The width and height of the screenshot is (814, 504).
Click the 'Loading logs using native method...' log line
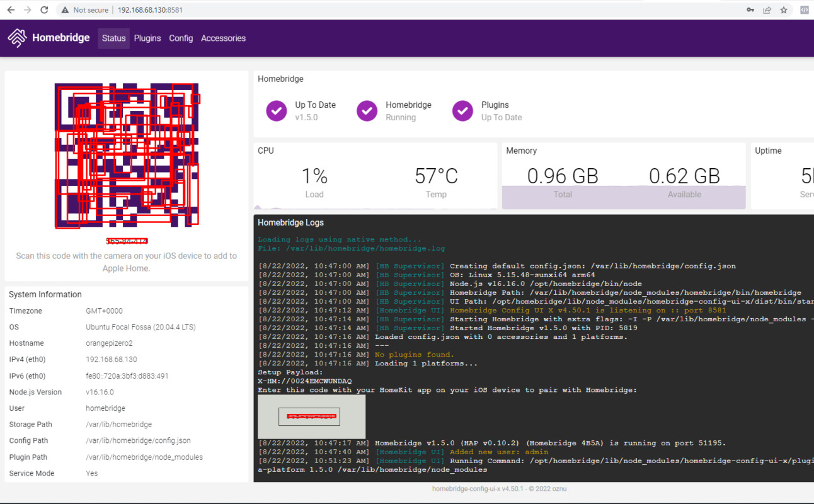click(340, 239)
